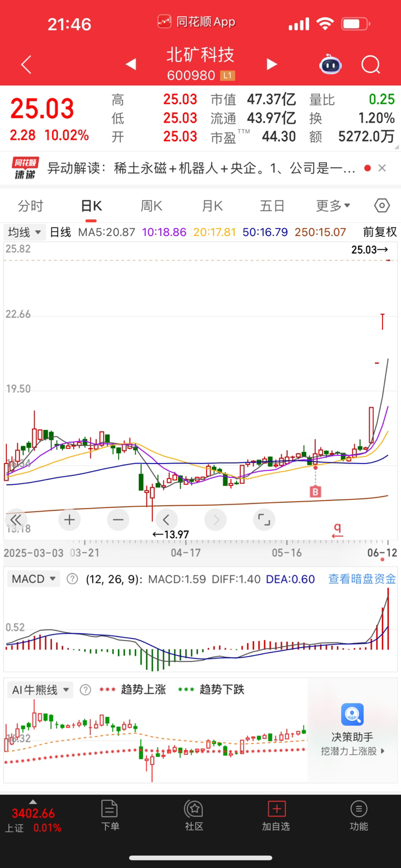
Task: Switch to 月K chart tab
Action: 212,206
